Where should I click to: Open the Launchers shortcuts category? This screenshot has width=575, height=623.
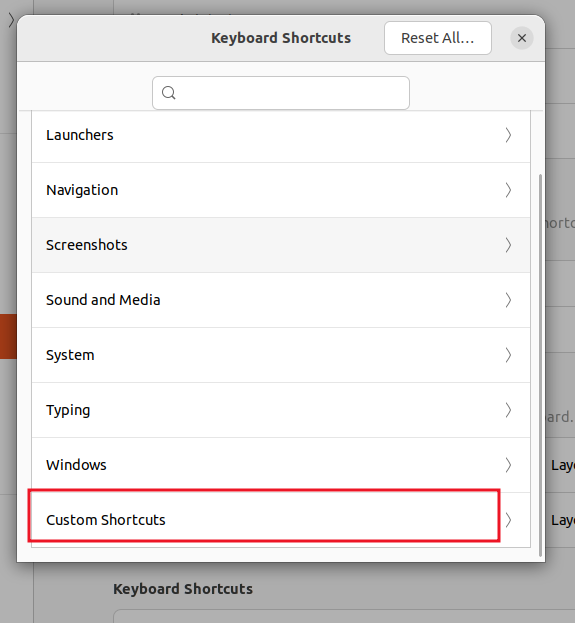tap(281, 135)
